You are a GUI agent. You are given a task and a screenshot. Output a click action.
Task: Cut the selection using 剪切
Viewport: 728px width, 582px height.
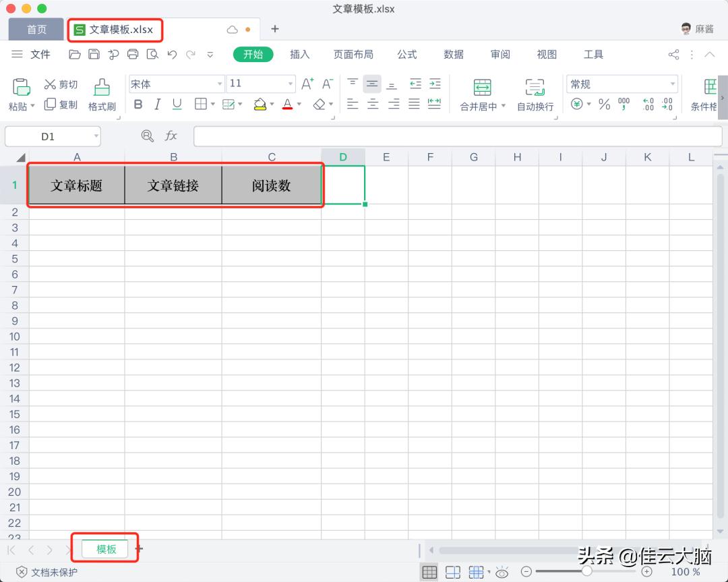pyautogui.click(x=61, y=84)
